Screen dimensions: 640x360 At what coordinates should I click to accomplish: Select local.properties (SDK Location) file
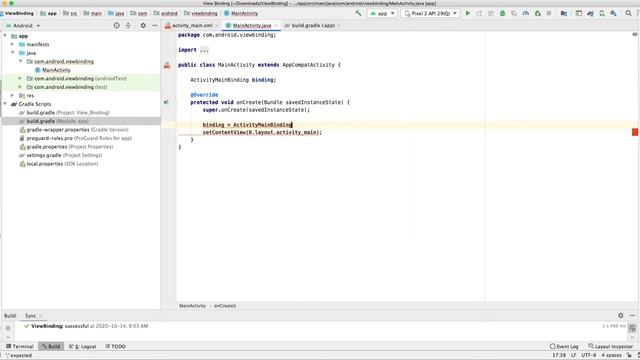[x=59, y=164]
